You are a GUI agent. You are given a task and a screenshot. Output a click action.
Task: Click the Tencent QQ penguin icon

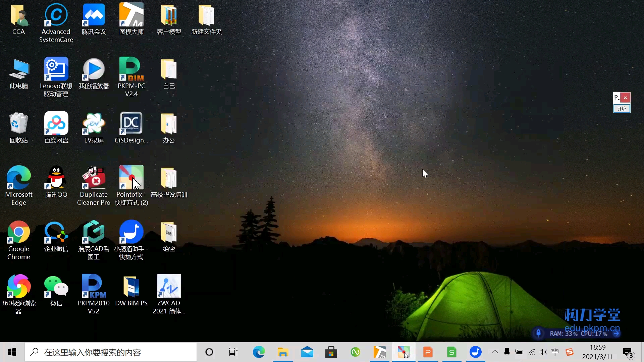(x=56, y=178)
